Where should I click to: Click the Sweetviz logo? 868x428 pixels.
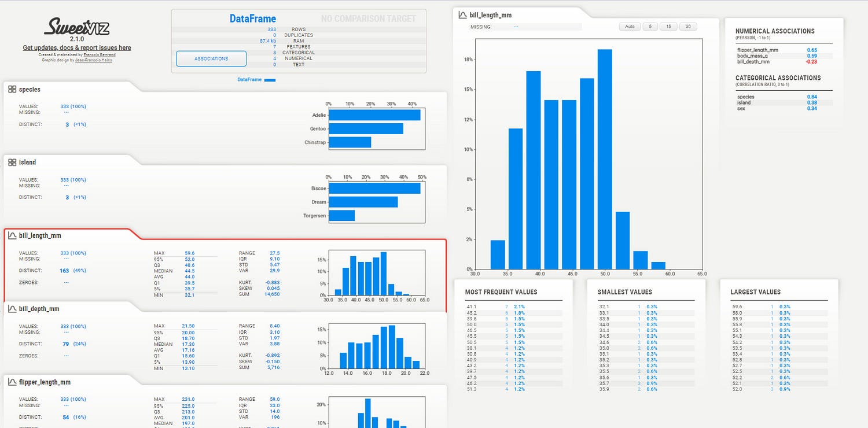[x=77, y=27]
